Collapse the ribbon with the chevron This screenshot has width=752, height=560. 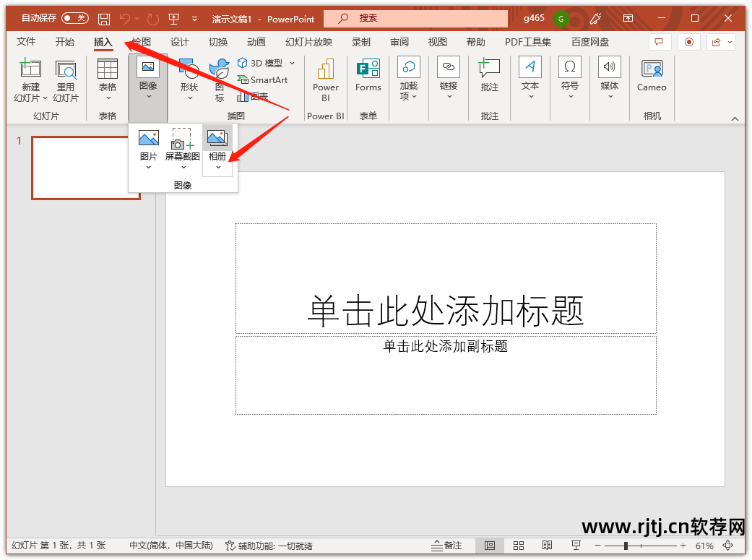coord(735,117)
